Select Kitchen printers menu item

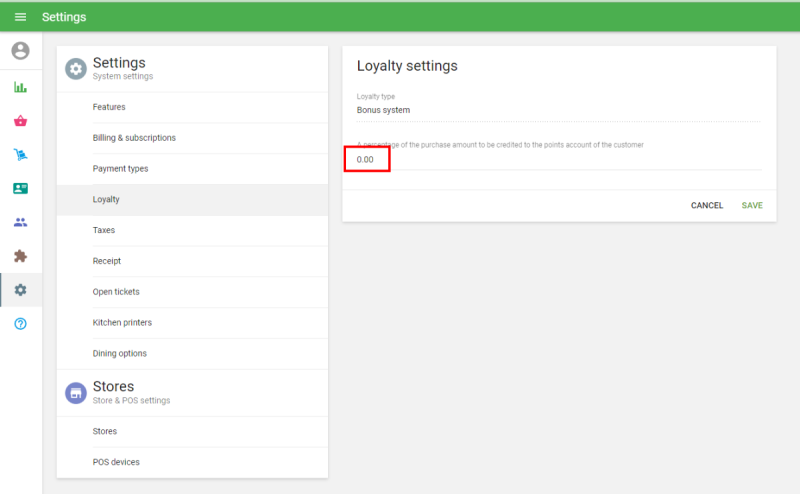tap(122, 323)
